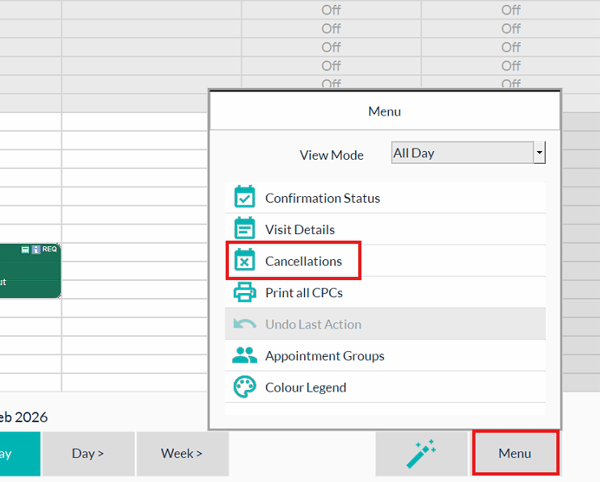
Task: Click the Appointment Groups people icon
Action: click(x=244, y=356)
